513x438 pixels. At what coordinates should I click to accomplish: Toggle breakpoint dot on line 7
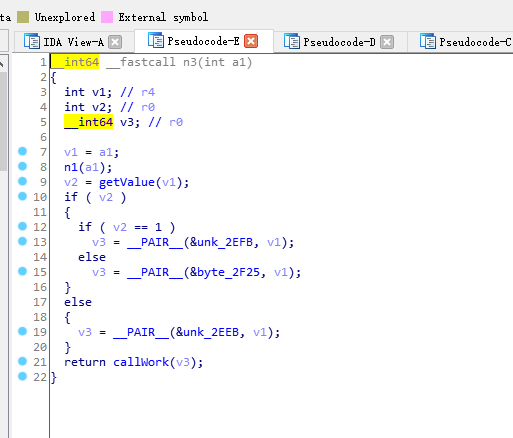click(22, 151)
